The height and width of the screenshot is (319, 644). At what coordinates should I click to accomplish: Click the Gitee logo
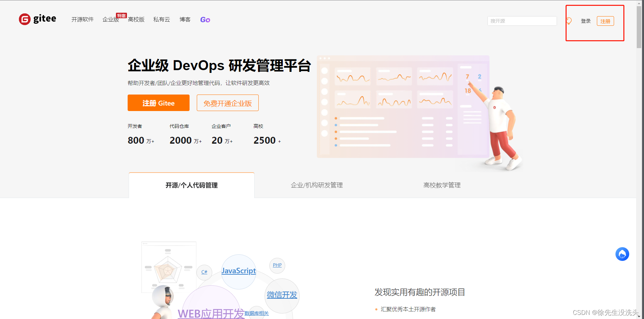click(x=37, y=19)
